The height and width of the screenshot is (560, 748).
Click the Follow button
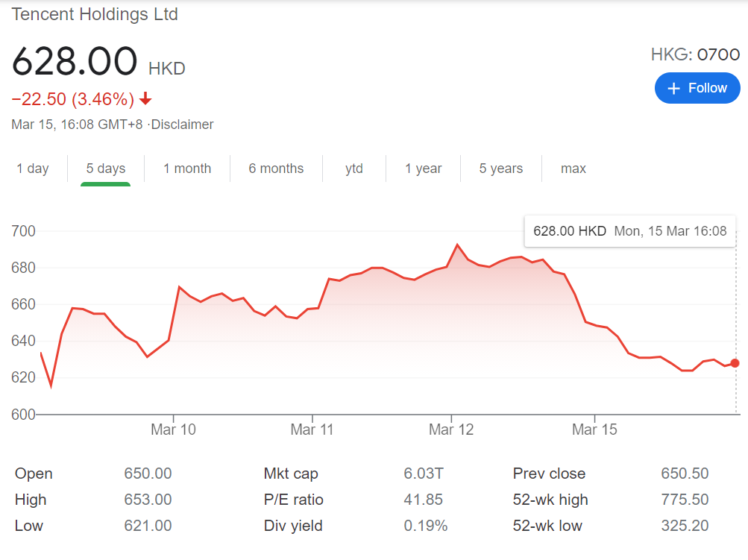[697, 88]
